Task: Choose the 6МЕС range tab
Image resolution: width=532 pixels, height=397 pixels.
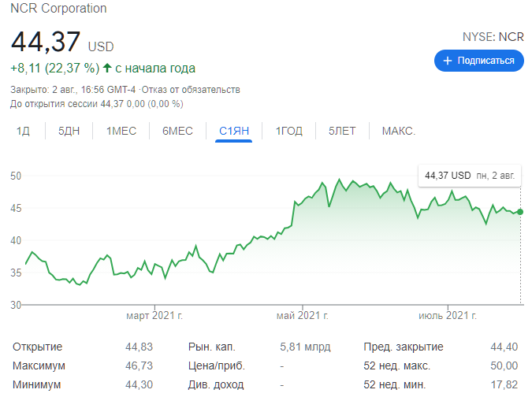Action: pos(177,132)
